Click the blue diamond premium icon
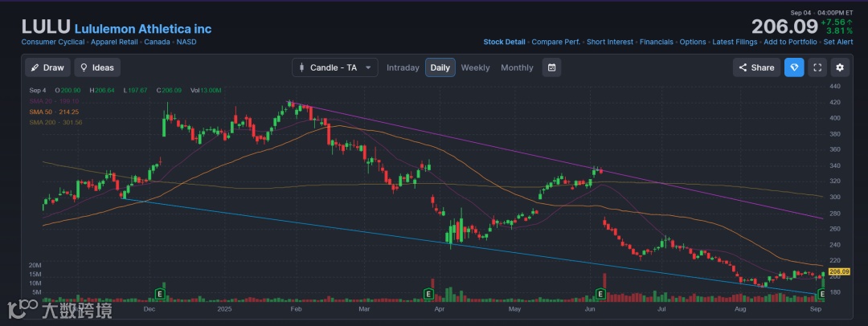 point(794,67)
